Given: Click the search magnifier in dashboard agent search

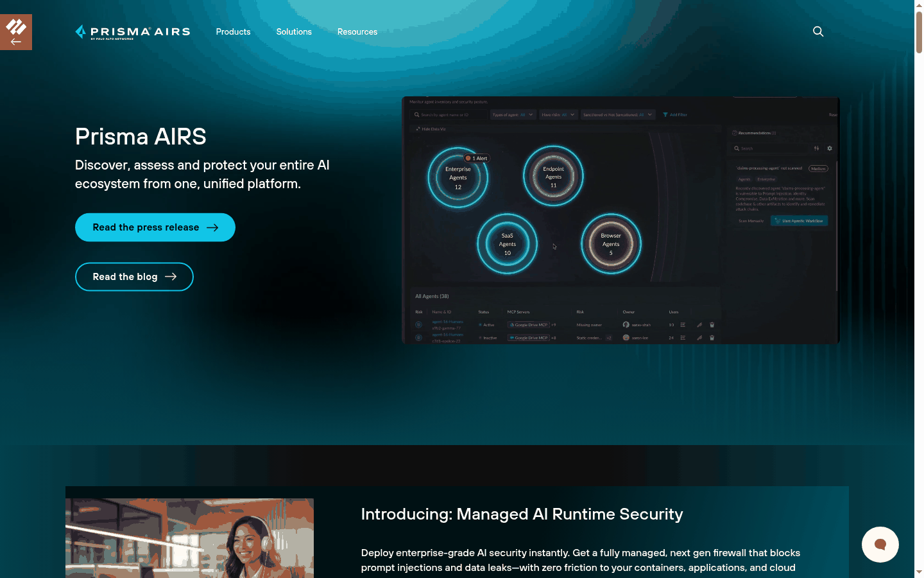Looking at the screenshot, I should pyautogui.click(x=416, y=115).
